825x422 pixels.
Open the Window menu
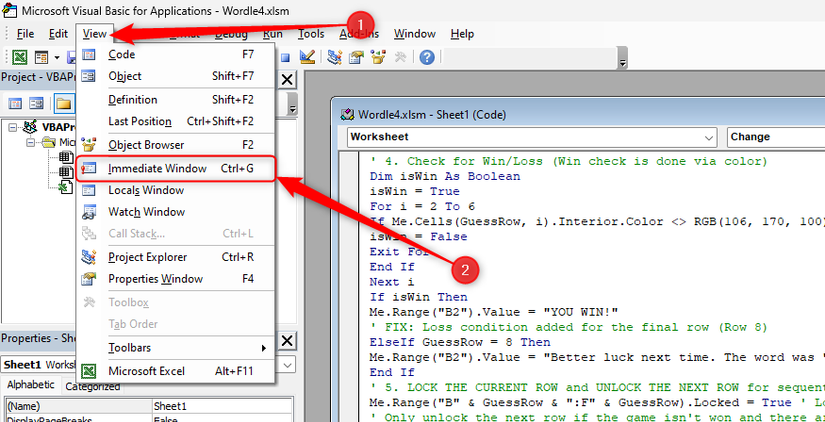coord(415,34)
